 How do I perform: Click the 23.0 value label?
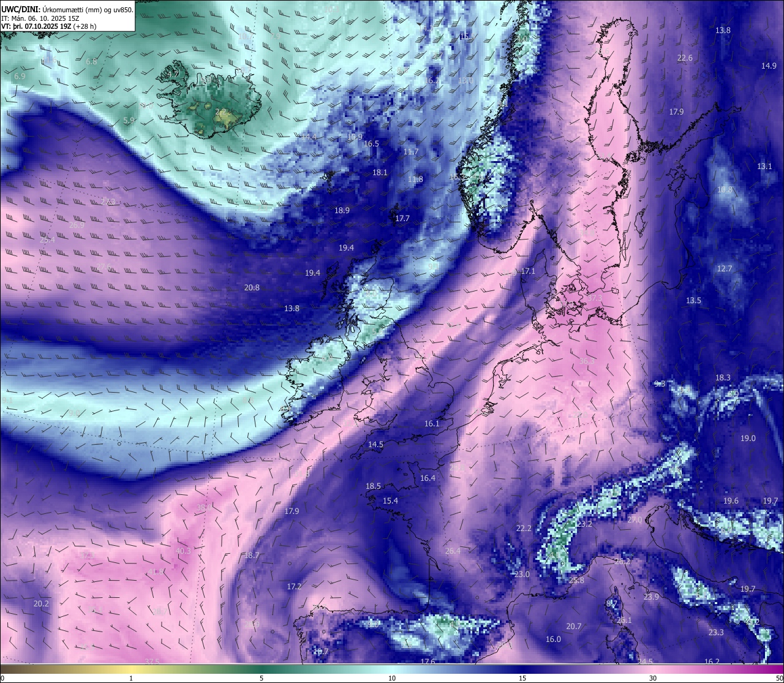522,575
